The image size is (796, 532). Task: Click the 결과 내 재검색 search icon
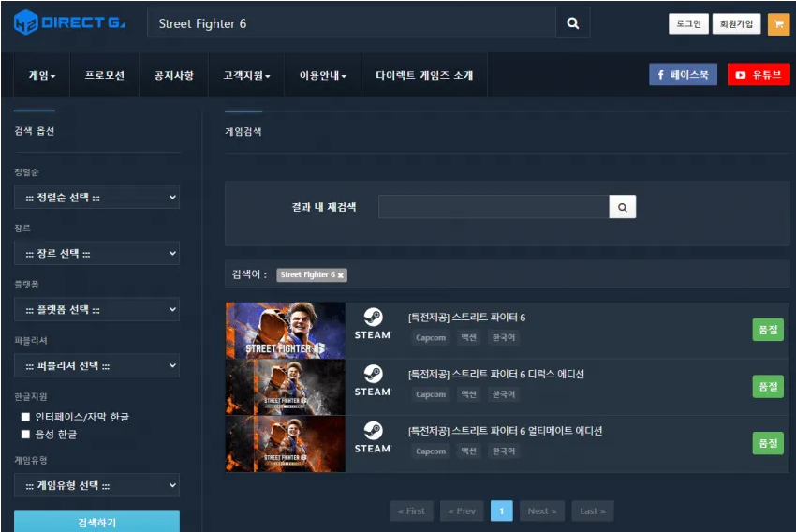[x=623, y=207]
